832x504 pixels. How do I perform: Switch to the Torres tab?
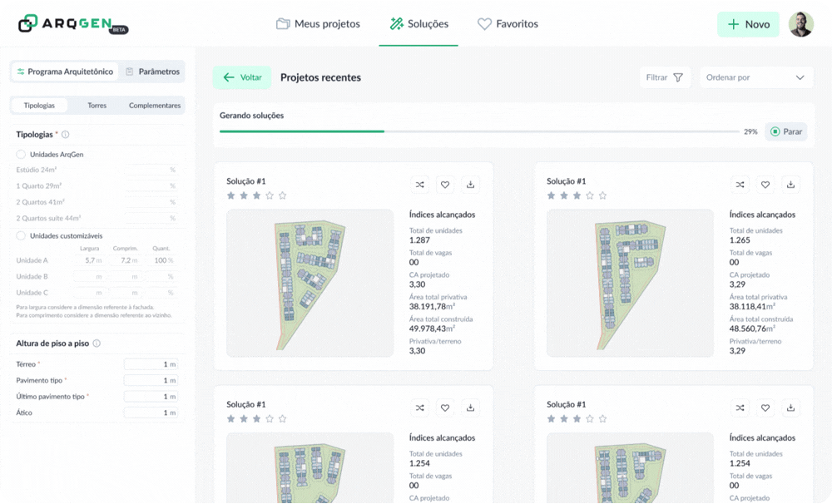coord(97,106)
